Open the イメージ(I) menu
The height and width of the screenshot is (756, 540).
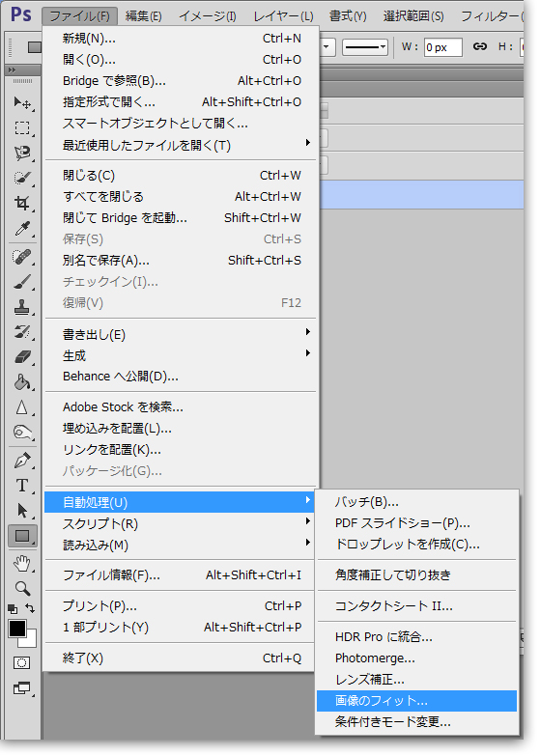pyautogui.click(x=208, y=16)
